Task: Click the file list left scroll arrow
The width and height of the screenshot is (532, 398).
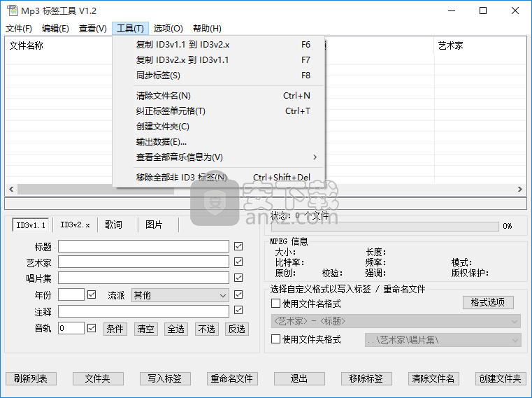Action: coord(11,189)
